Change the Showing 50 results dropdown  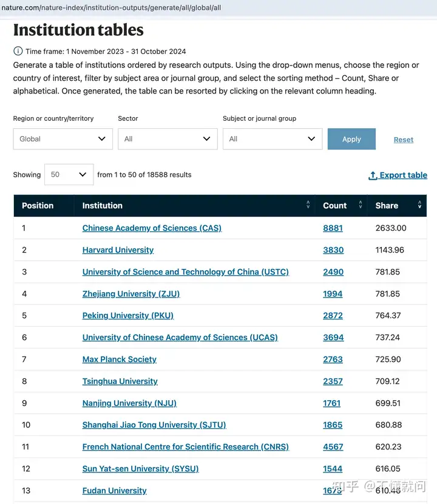68,175
